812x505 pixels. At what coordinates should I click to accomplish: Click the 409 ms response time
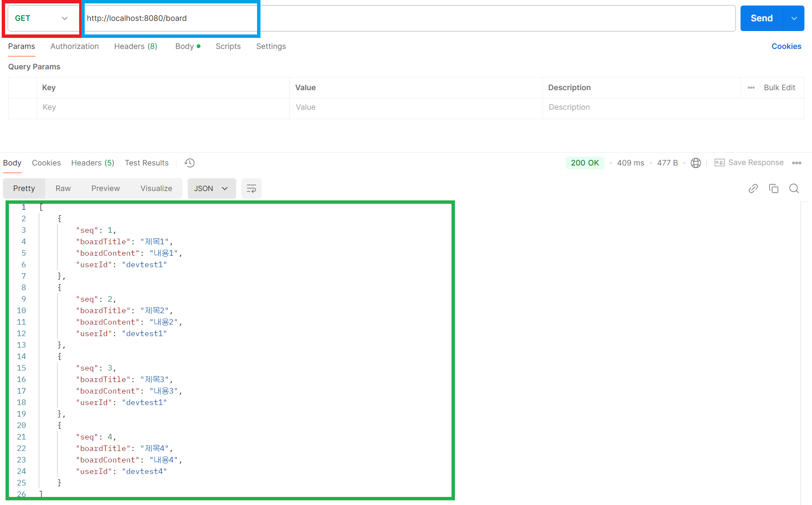(631, 163)
